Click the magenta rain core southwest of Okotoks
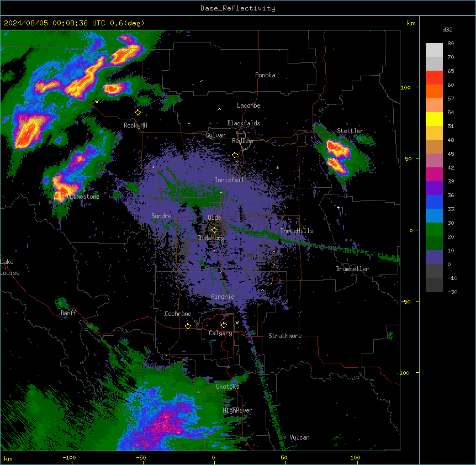Screen dimensions: 476x465 click(166, 422)
